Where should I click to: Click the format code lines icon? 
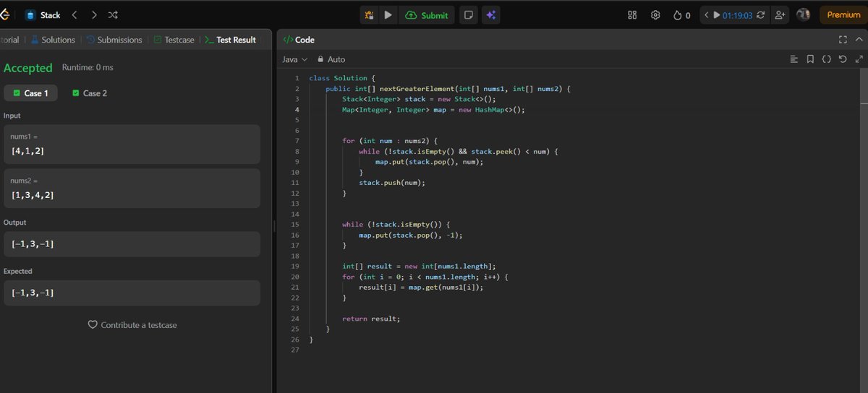(793, 59)
